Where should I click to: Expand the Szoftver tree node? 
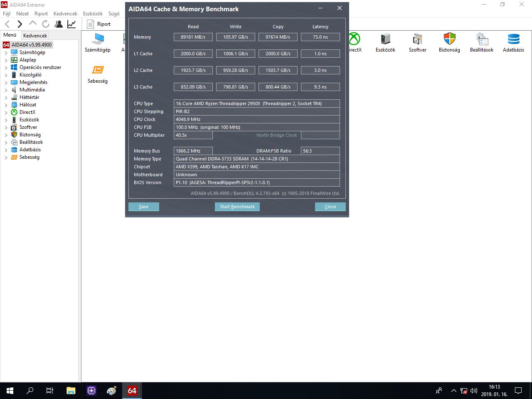pyautogui.click(x=6, y=127)
